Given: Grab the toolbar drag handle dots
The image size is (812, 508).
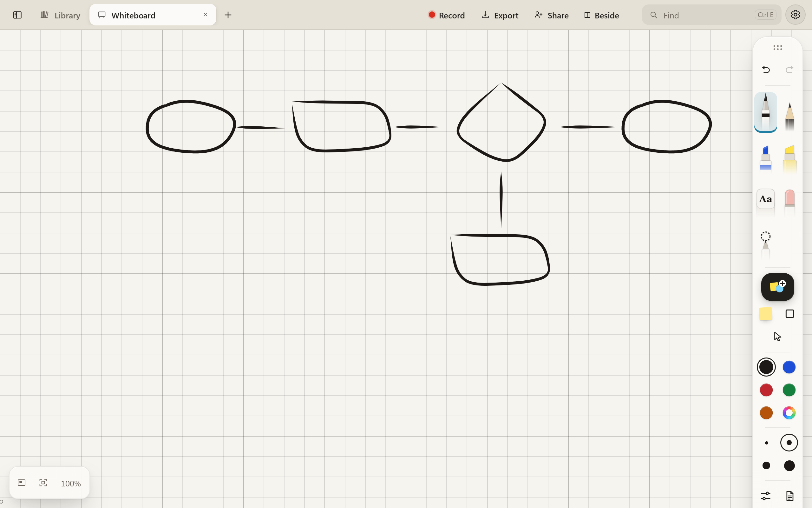Looking at the screenshot, I should point(777,48).
